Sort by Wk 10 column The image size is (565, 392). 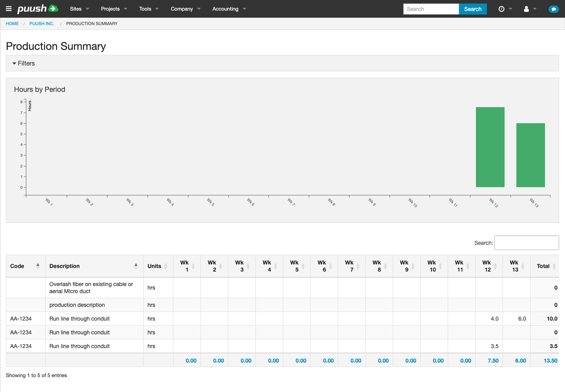pyautogui.click(x=434, y=266)
